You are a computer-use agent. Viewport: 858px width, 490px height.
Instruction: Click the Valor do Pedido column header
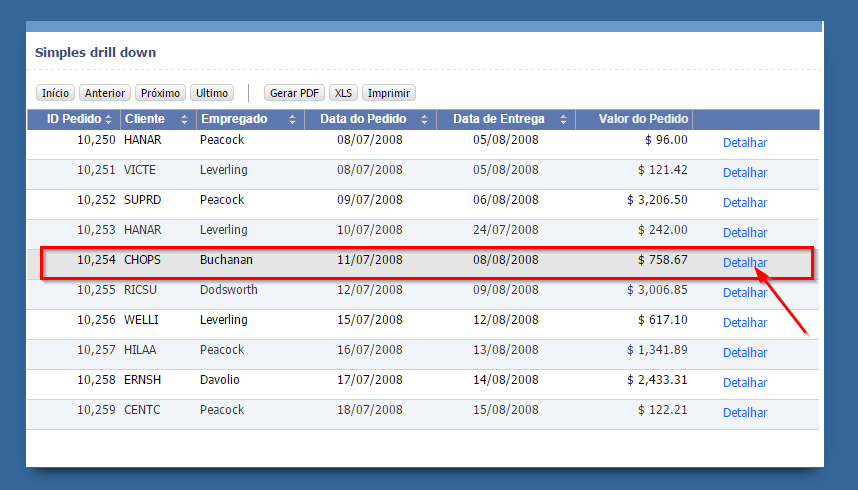[x=643, y=119]
